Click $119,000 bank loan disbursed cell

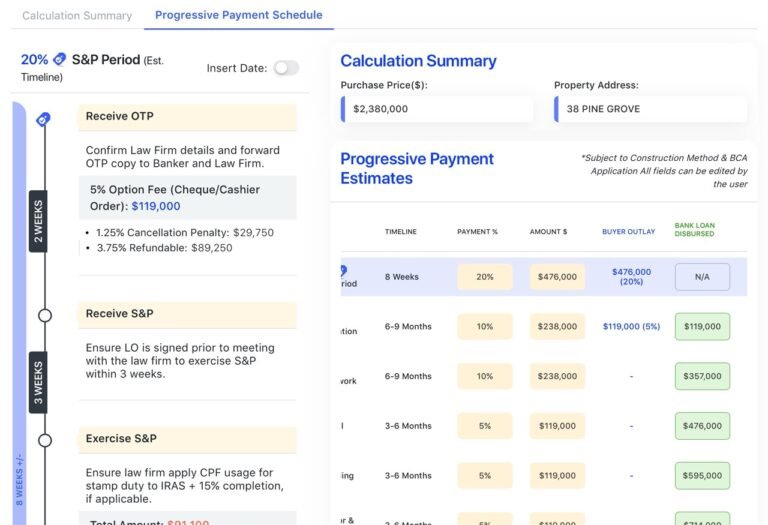coord(702,327)
